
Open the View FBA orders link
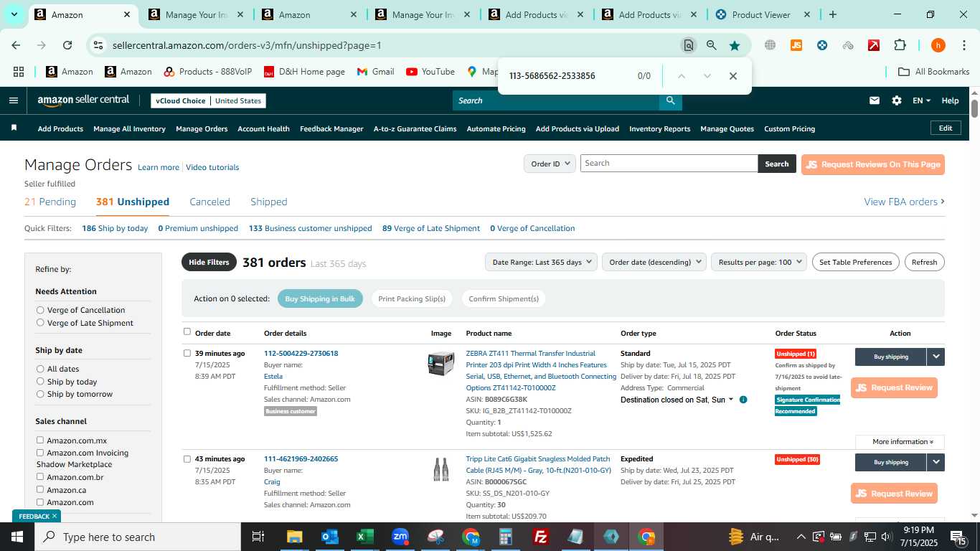[x=904, y=202]
